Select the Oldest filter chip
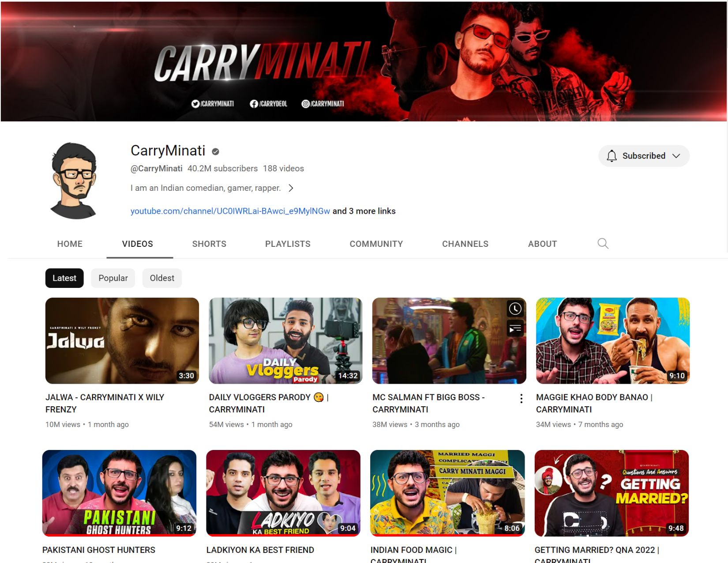This screenshot has width=728, height=563. point(162,278)
